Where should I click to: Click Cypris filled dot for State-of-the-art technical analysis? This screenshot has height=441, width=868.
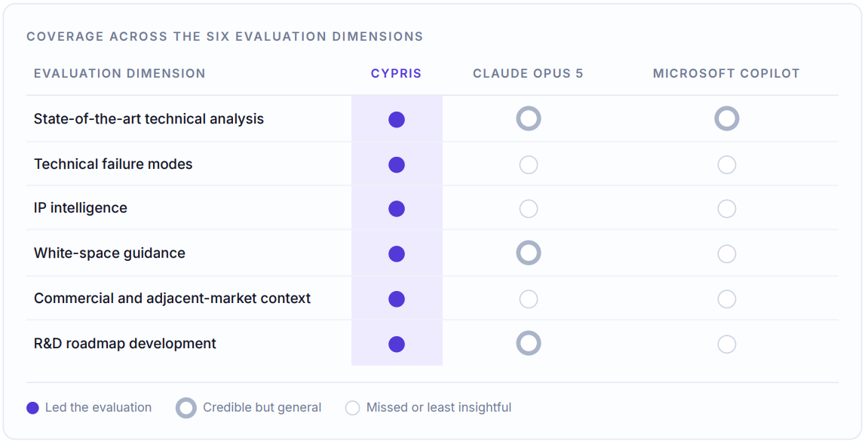tap(397, 120)
